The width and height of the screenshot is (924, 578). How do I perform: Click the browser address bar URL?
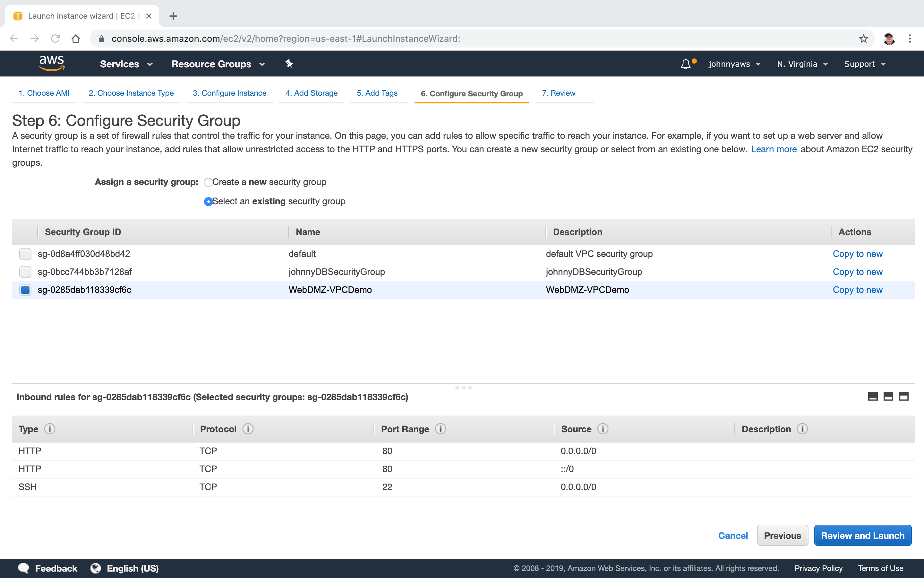(286, 39)
